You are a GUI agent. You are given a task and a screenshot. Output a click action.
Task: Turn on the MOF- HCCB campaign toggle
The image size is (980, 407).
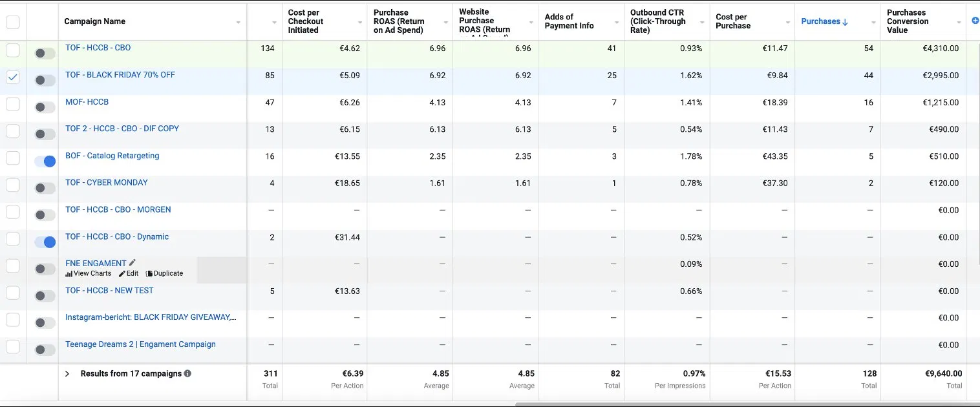coord(45,107)
